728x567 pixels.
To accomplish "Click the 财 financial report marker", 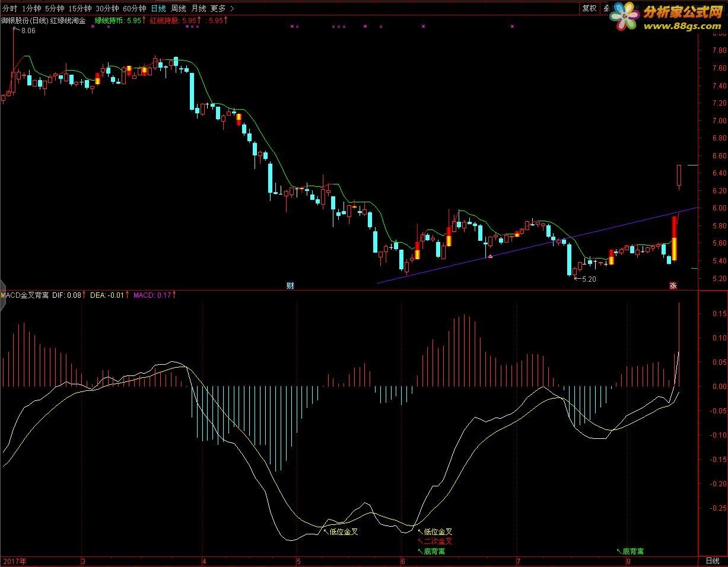I will pos(291,285).
